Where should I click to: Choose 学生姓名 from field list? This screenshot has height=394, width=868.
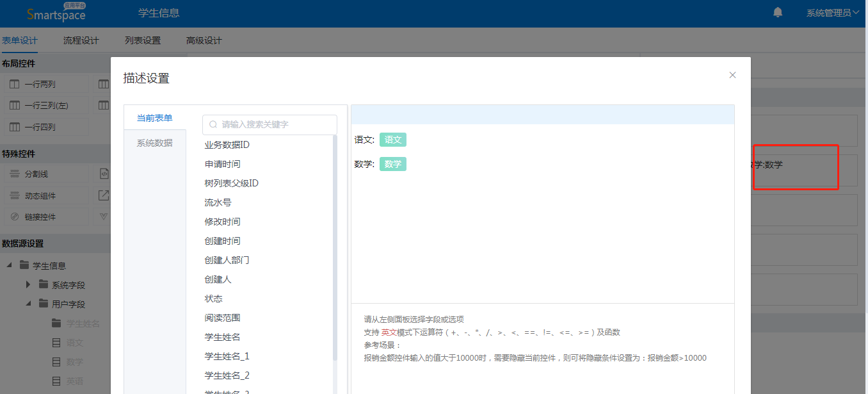pos(223,337)
